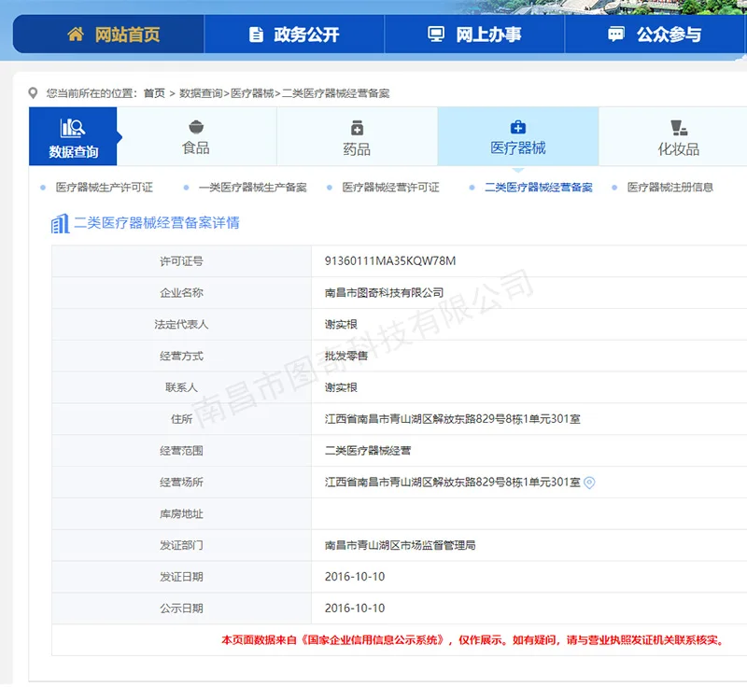The height and width of the screenshot is (700, 747).
Task: Click the document icon beside 政务公开
Action: pos(256,35)
